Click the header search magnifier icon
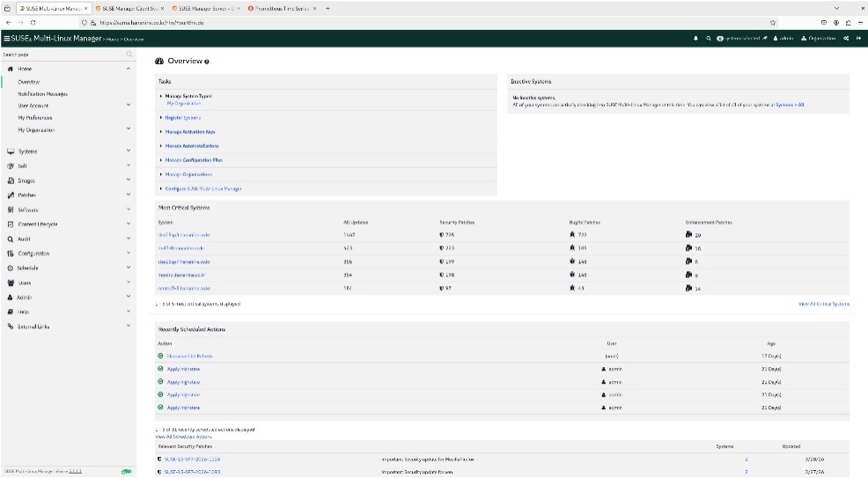This screenshot has height=478, width=868. coord(708,38)
